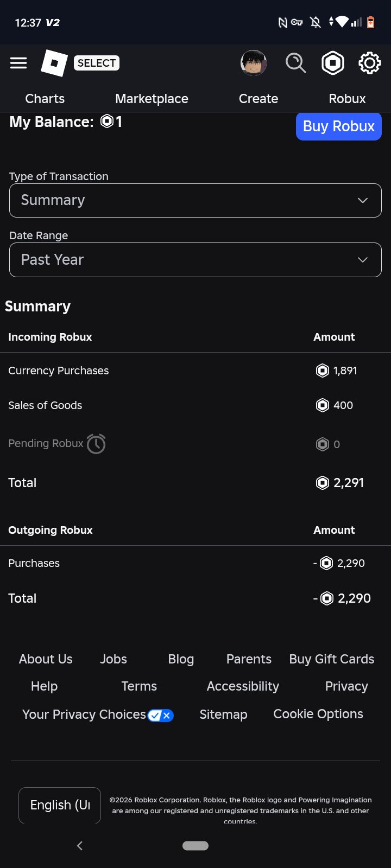Screen dimensions: 391x868
Task: Tap the Android back arrow
Action: coord(80,846)
